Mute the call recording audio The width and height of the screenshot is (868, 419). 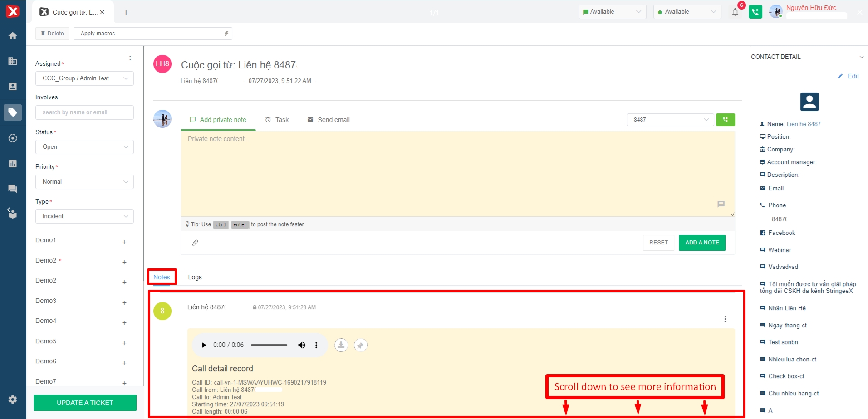302,345
